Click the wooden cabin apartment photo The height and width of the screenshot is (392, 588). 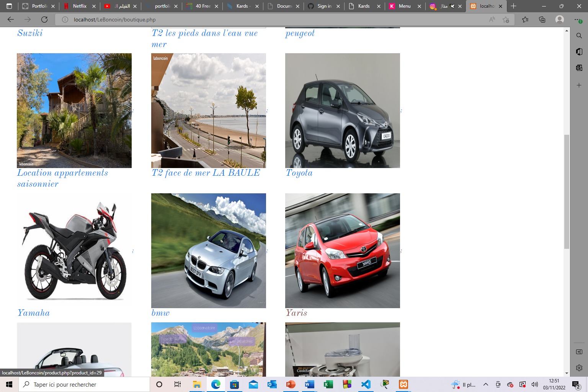click(x=74, y=111)
